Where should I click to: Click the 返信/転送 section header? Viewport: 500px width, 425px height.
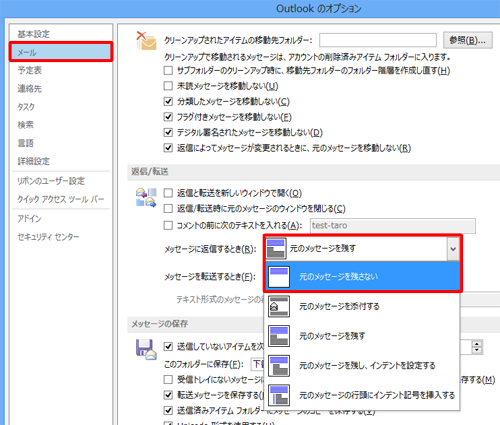coord(150,172)
